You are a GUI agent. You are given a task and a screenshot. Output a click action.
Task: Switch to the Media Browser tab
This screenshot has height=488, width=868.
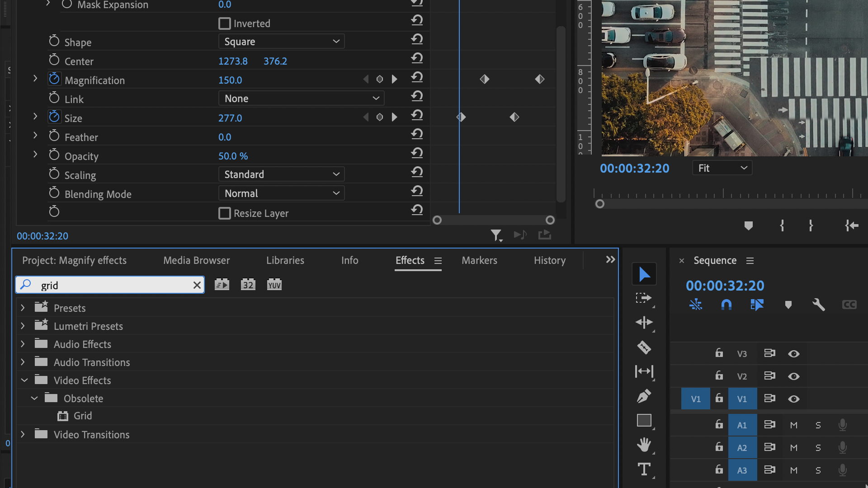click(x=196, y=260)
